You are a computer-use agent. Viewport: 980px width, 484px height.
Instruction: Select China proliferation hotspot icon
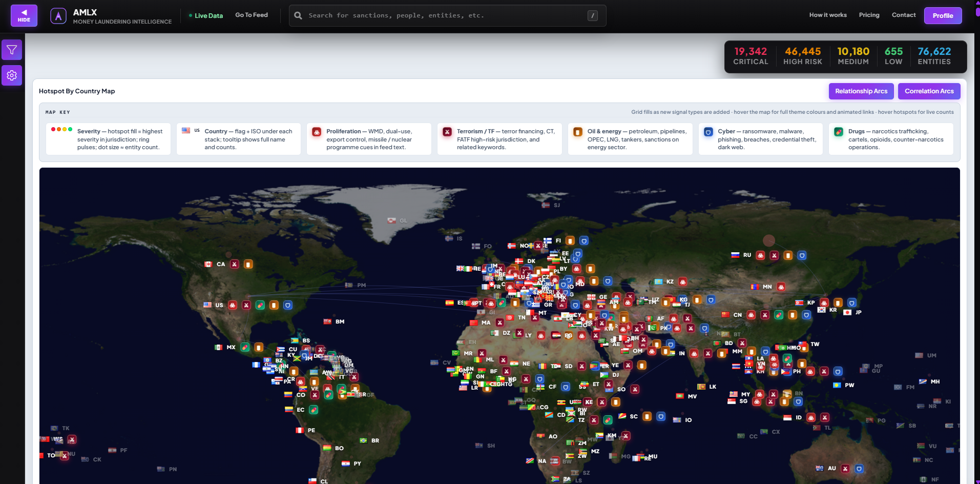click(751, 315)
